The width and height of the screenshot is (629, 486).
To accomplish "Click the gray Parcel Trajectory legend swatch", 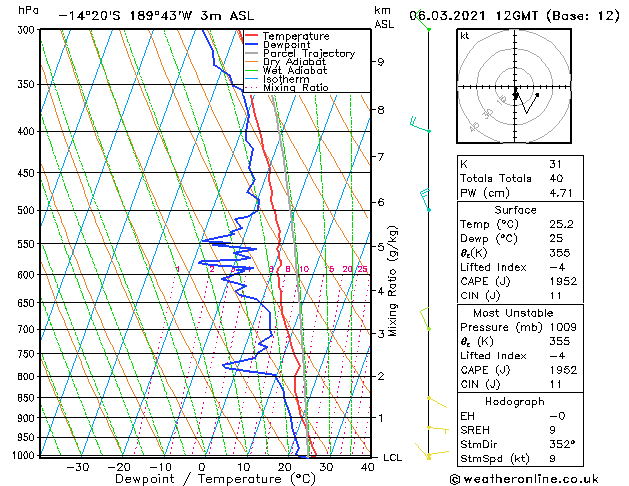I will [251, 53].
